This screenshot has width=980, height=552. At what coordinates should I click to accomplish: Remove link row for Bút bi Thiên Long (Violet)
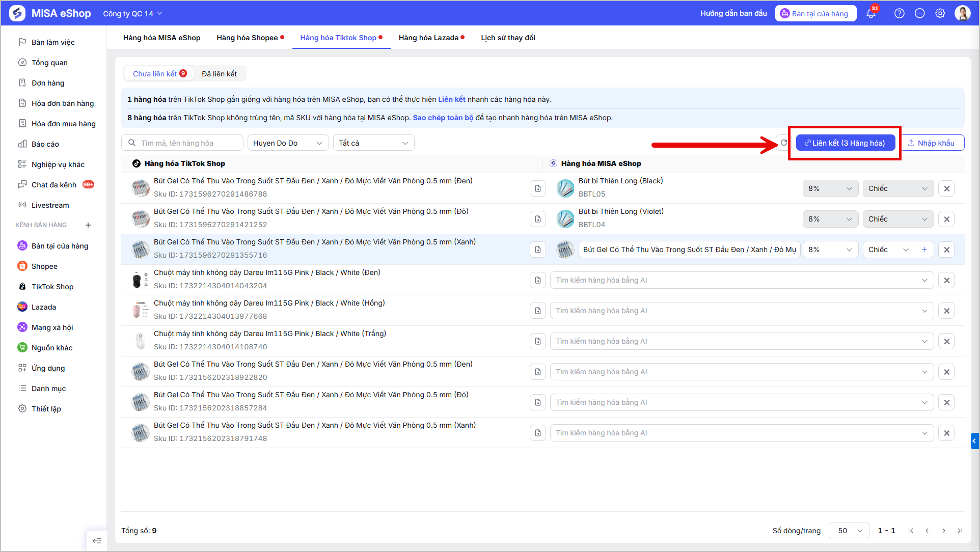click(946, 219)
